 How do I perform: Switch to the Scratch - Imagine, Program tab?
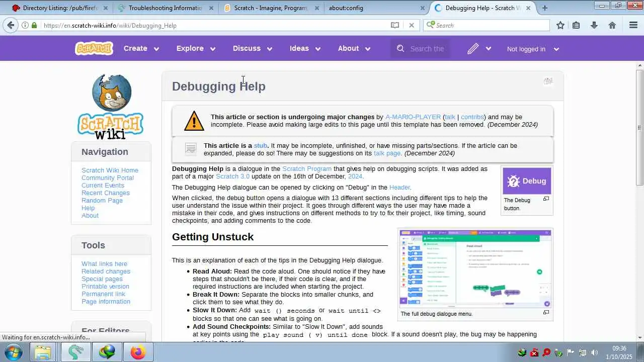tap(271, 8)
